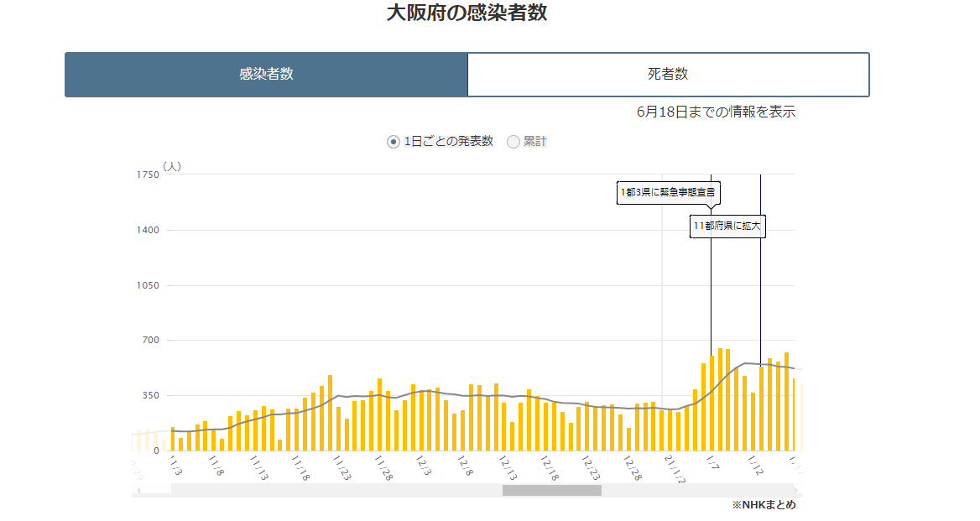The width and height of the screenshot is (980, 521).
Task: Click the 12/3 date label on x-axis
Action: (425, 466)
